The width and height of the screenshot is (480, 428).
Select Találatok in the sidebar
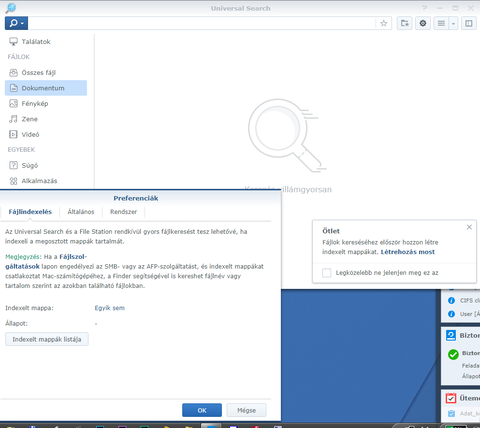pyautogui.click(x=46, y=42)
